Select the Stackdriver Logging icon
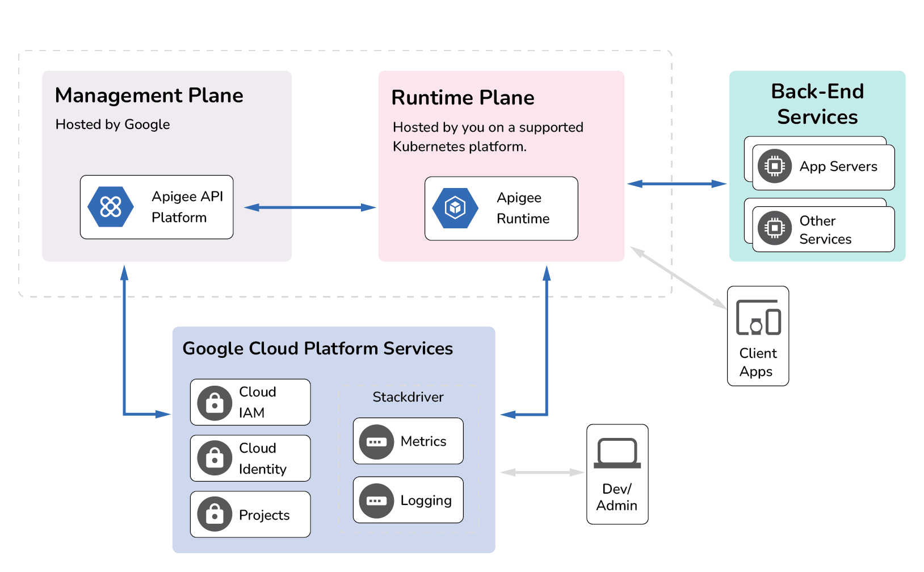The image size is (924, 572). coord(376,501)
